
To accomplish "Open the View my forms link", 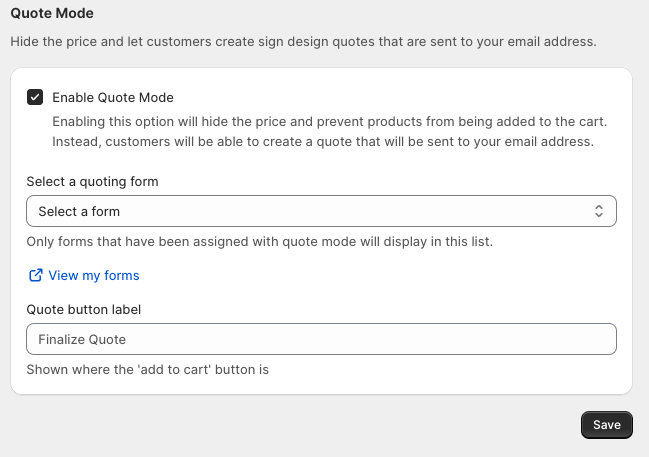I will coord(94,275).
